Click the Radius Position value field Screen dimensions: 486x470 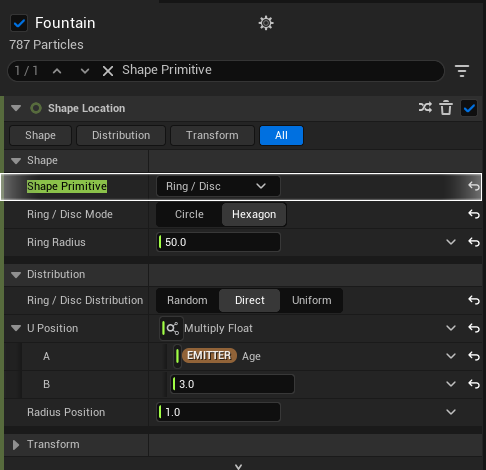pyautogui.click(x=218, y=412)
